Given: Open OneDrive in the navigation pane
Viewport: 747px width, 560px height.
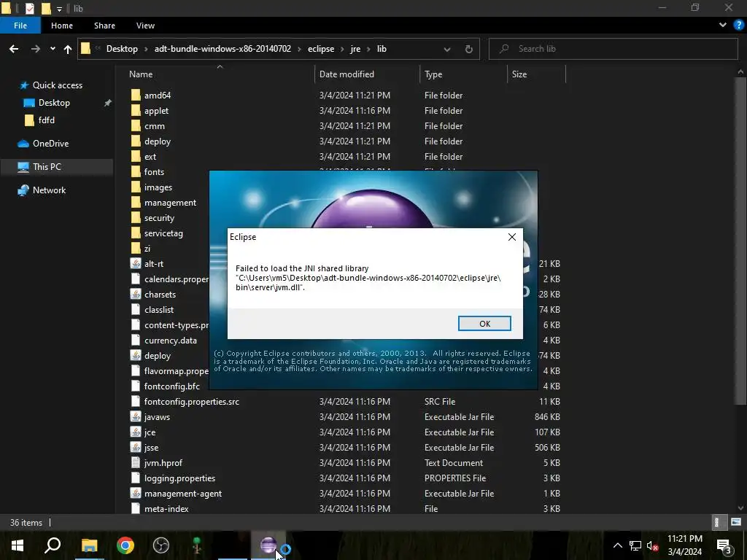Looking at the screenshot, I should coord(50,144).
